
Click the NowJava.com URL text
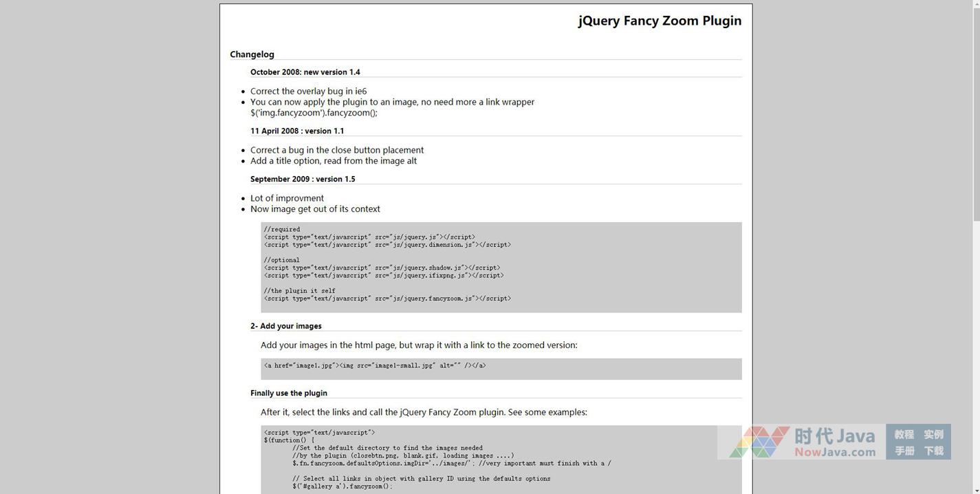[x=835, y=452]
